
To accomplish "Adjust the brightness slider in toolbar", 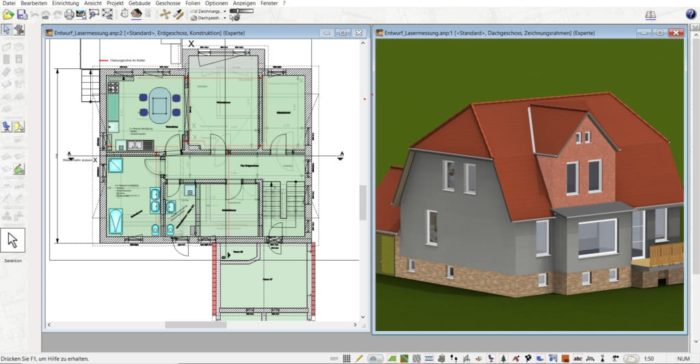I will pos(242,11).
